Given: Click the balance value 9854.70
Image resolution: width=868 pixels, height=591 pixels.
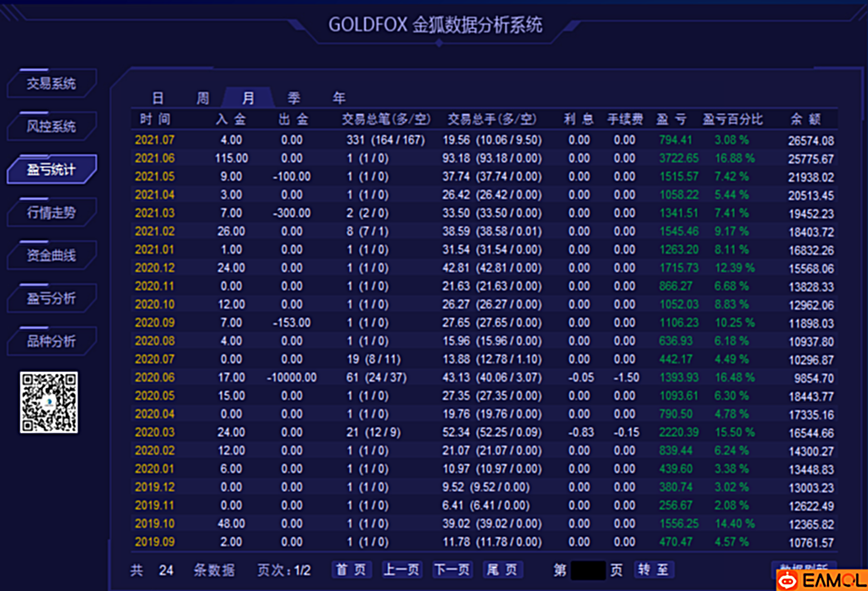Looking at the screenshot, I should pos(814,378).
